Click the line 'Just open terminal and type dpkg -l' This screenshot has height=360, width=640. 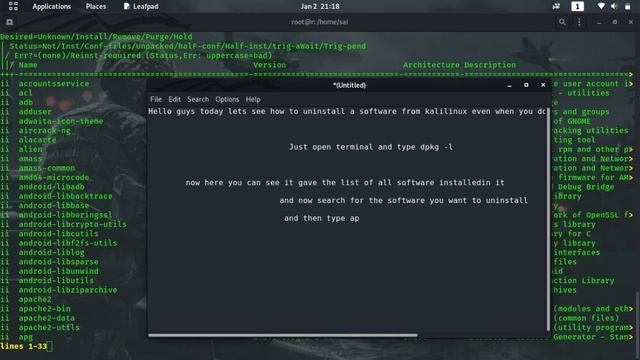[371, 147]
